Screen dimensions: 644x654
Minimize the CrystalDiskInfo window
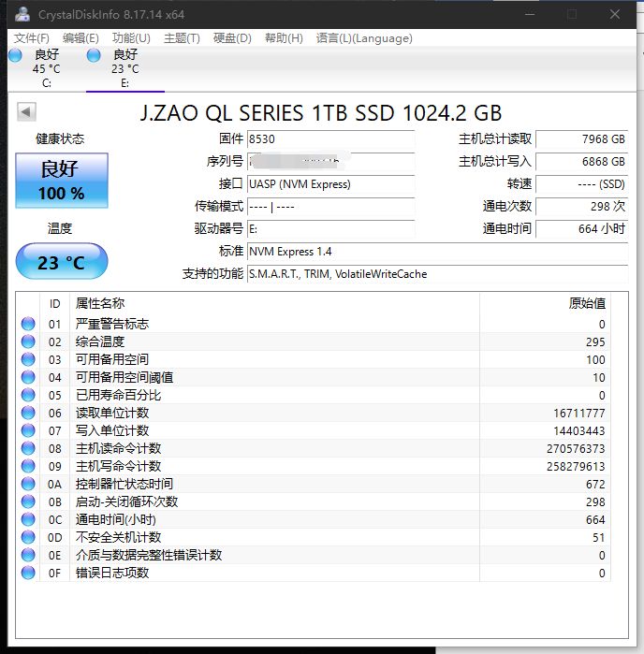pos(530,14)
